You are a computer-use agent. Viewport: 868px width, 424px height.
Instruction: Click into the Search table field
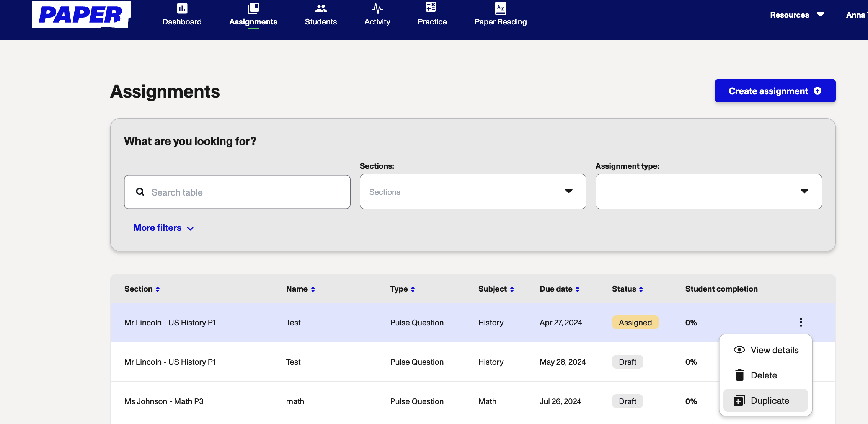point(237,192)
